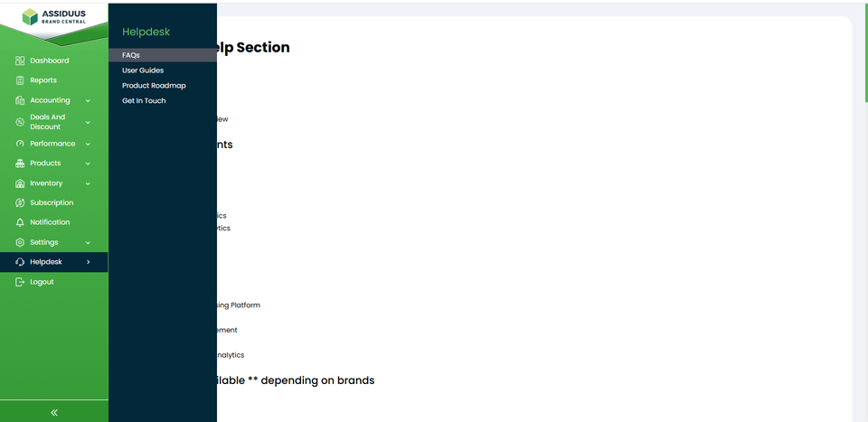Click the Deals And Discount percent icon
868x422 pixels.
pyautogui.click(x=20, y=122)
